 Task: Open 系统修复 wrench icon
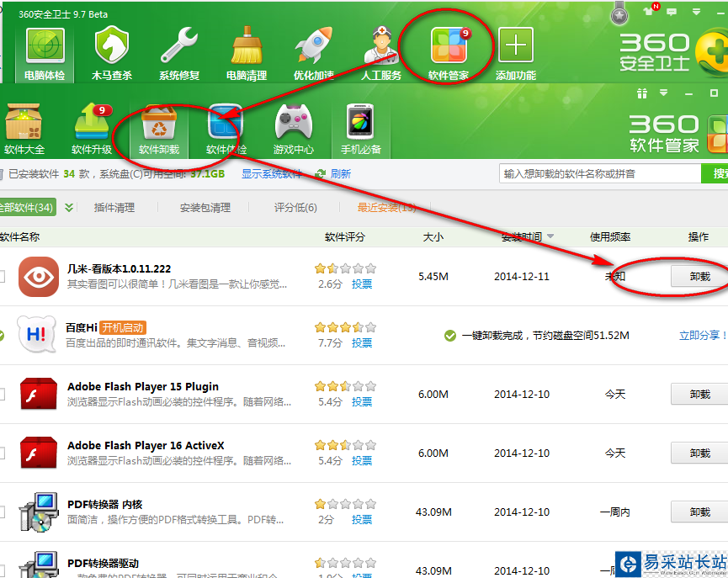[x=179, y=54]
